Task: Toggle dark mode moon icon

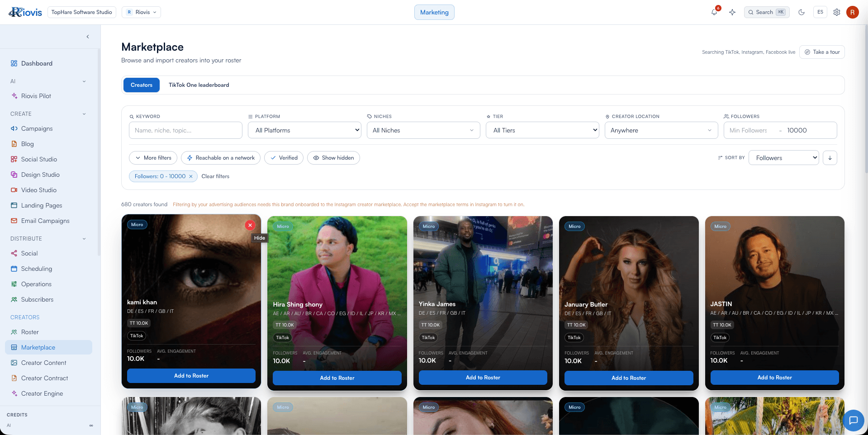Action: 802,12
